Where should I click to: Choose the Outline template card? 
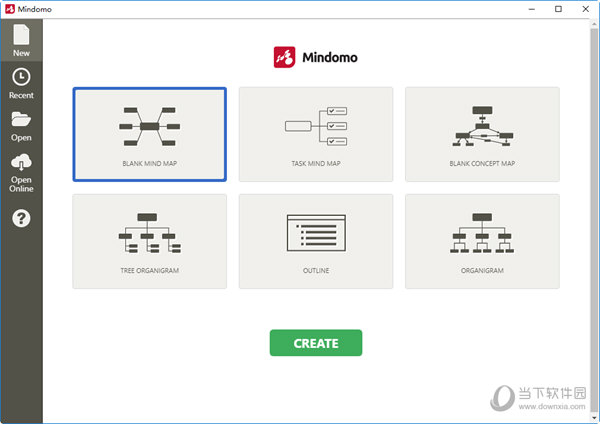point(316,241)
